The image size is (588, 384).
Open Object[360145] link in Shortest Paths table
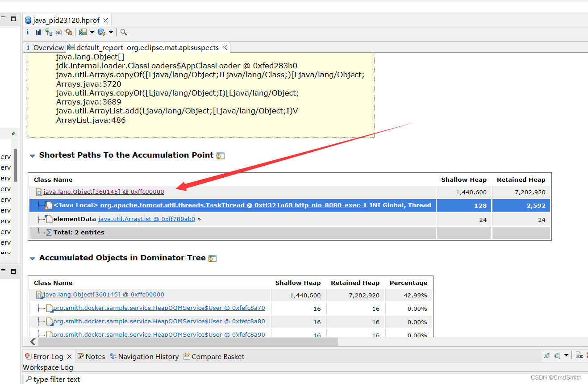[104, 192]
